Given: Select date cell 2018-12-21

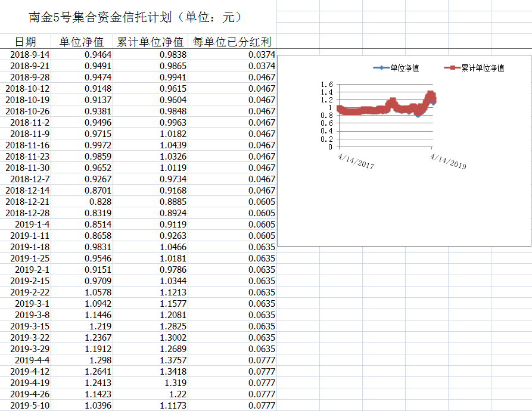Looking at the screenshot, I should pos(26,202).
